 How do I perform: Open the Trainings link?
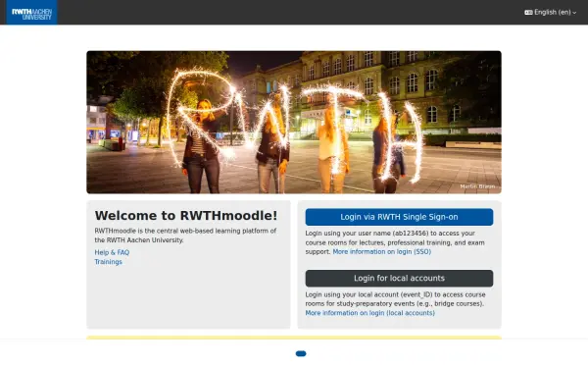click(108, 262)
